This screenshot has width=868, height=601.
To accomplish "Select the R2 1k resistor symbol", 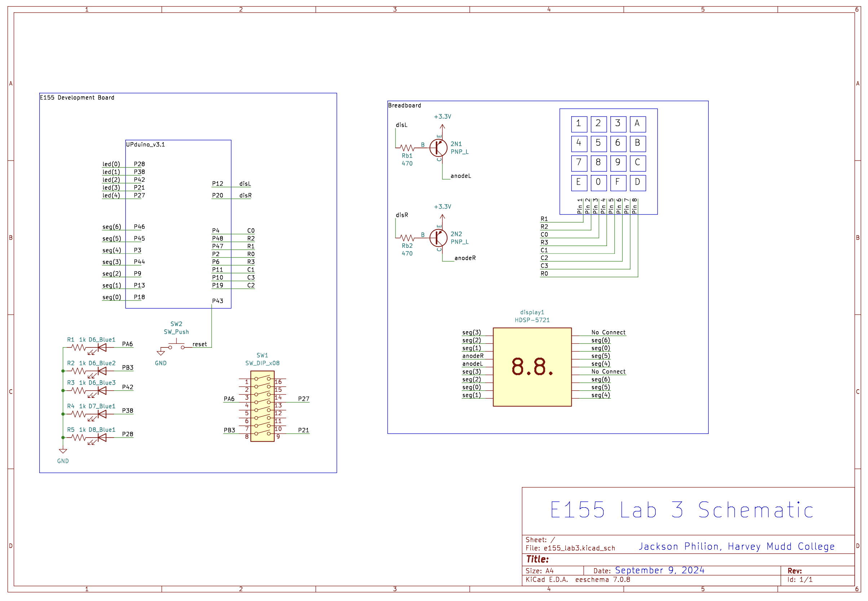I will tap(78, 371).
